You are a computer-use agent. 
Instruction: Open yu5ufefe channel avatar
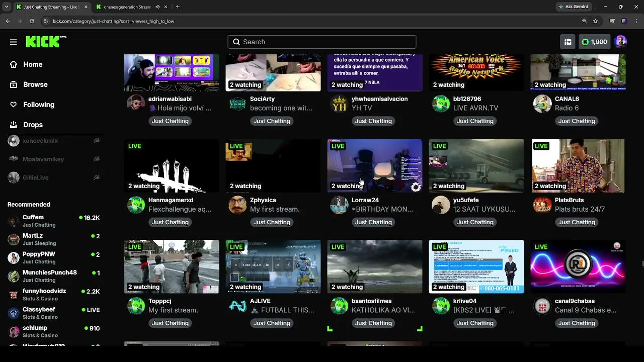pyautogui.click(x=441, y=205)
